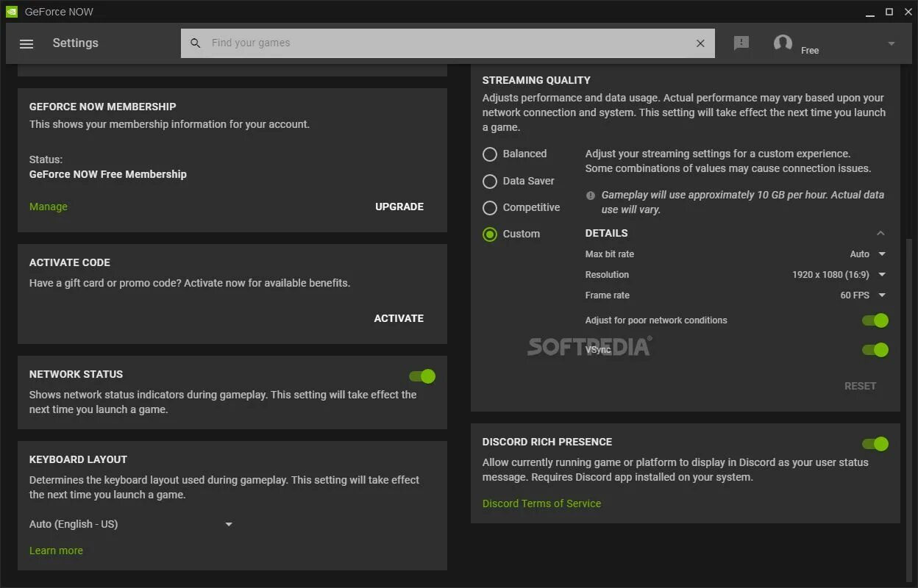918x588 pixels.
Task: Disable the VSync toggle
Action: 875,350
